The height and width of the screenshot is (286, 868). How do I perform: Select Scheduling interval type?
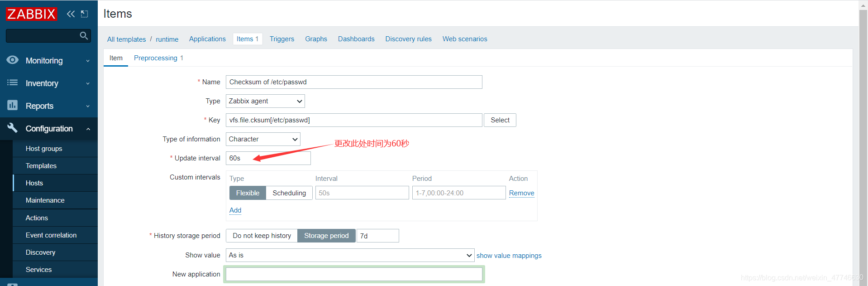(289, 193)
